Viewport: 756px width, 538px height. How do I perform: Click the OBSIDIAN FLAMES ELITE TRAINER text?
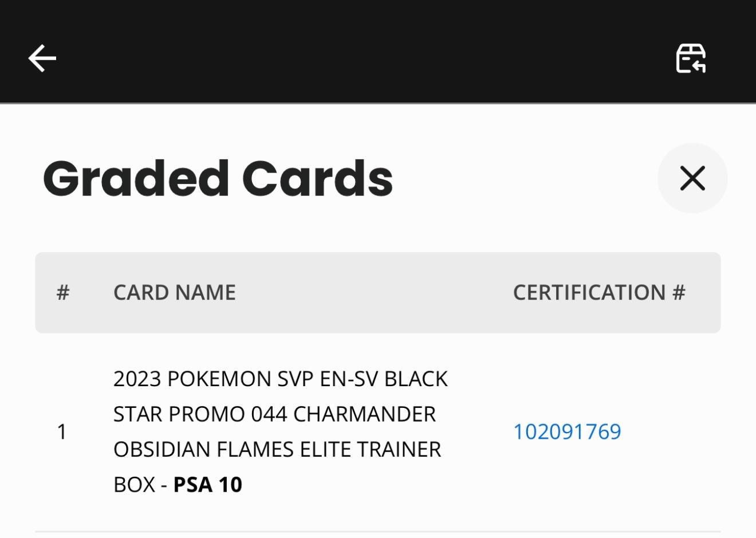click(277, 450)
